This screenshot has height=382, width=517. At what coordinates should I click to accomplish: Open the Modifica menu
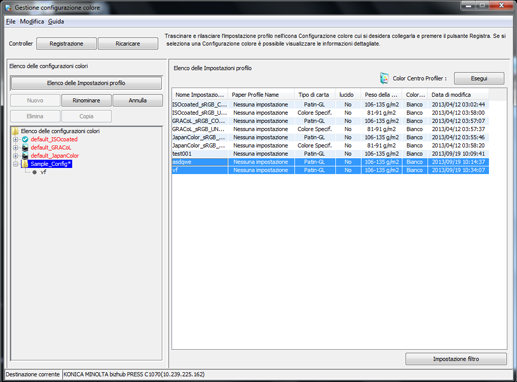32,22
